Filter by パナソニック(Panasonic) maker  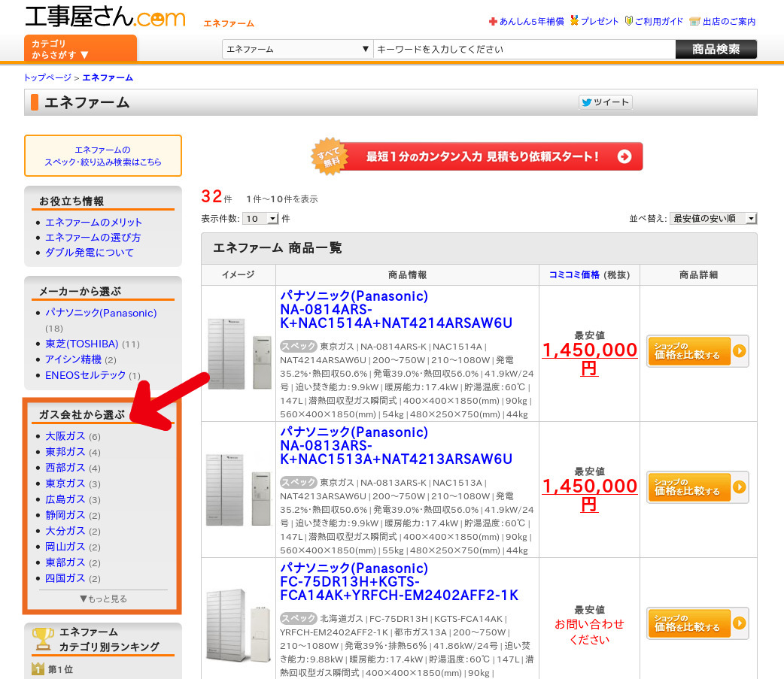[101, 313]
